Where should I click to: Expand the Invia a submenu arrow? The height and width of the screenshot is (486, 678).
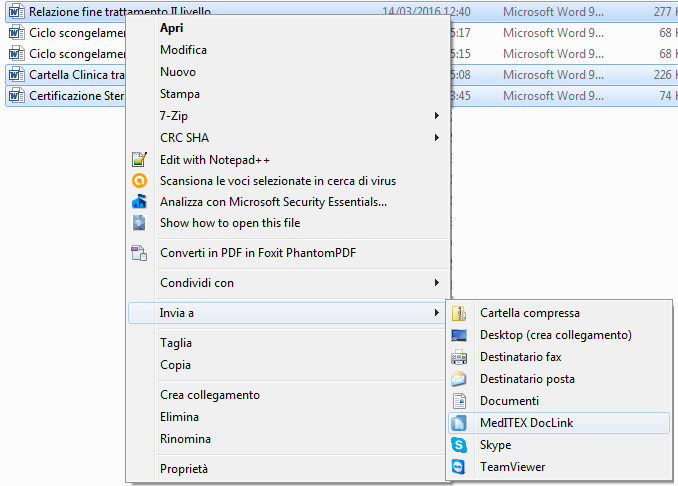point(437,313)
